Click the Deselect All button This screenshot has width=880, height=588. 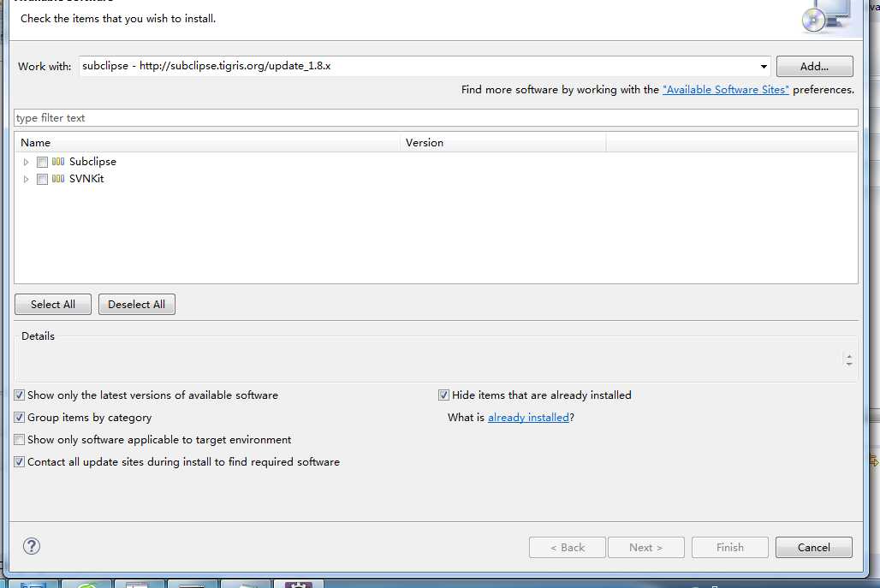pos(136,304)
